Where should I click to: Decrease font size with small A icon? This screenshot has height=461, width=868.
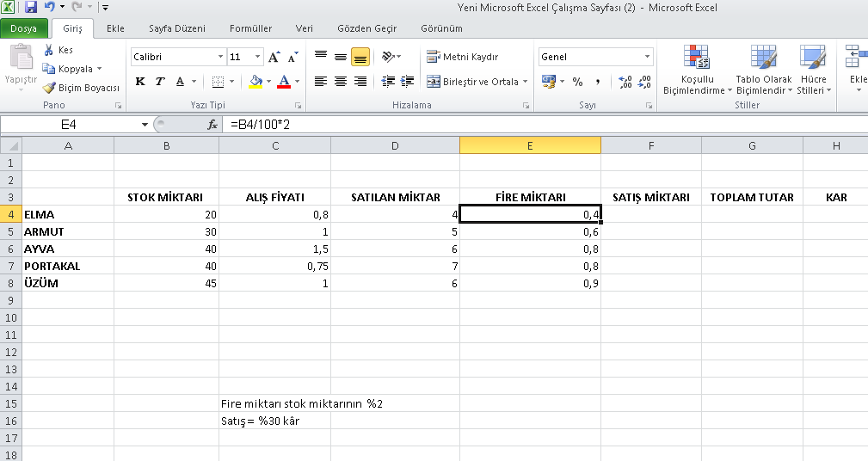292,57
